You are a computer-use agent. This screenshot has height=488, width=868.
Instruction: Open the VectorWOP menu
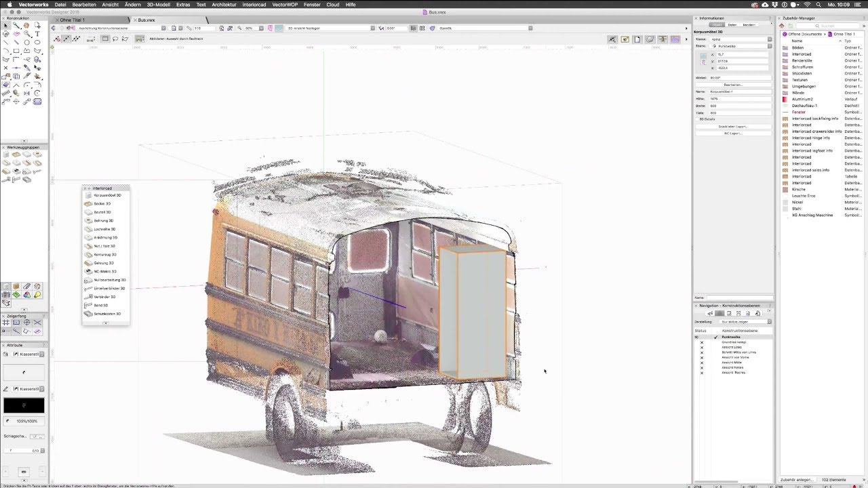click(x=285, y=4)
